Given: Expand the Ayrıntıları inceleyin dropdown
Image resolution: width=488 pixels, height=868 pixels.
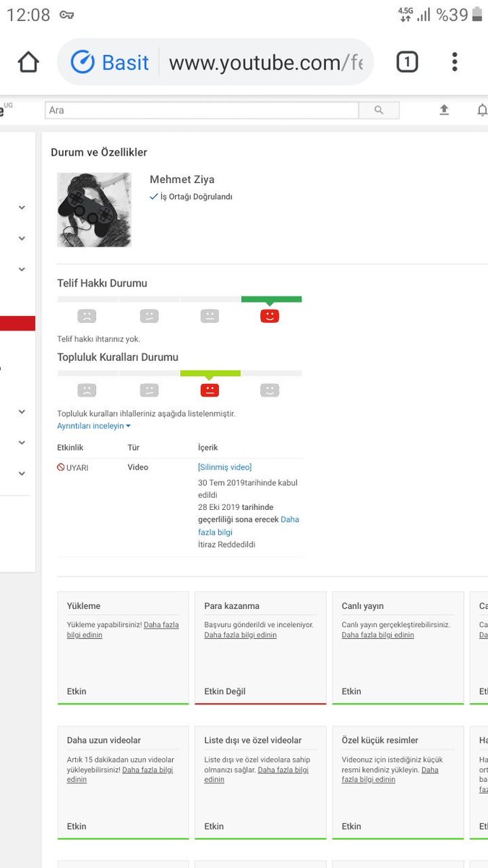Looking at the screenshot, I should click(94, 426).
